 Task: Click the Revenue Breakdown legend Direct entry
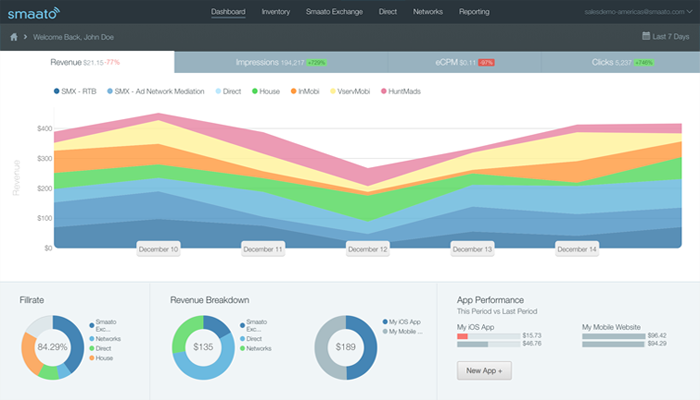[x=251, y=339]
